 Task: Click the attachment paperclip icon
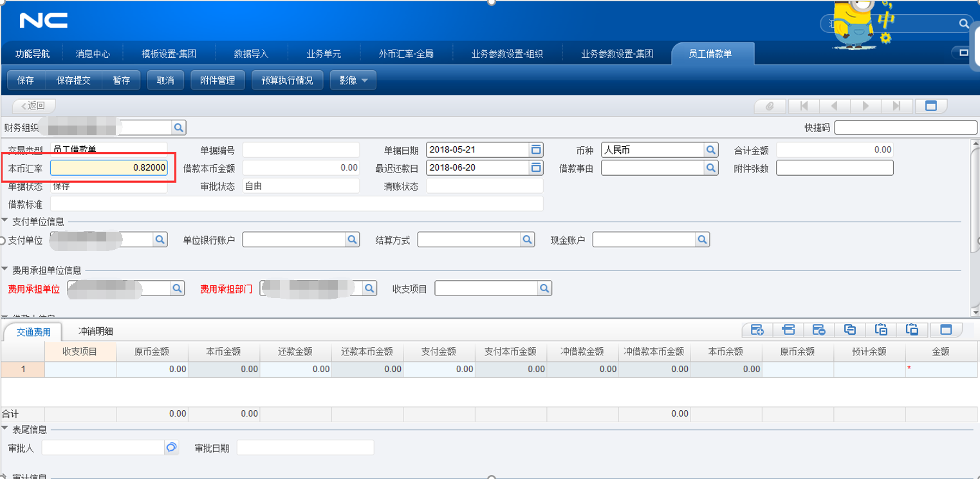770,106
